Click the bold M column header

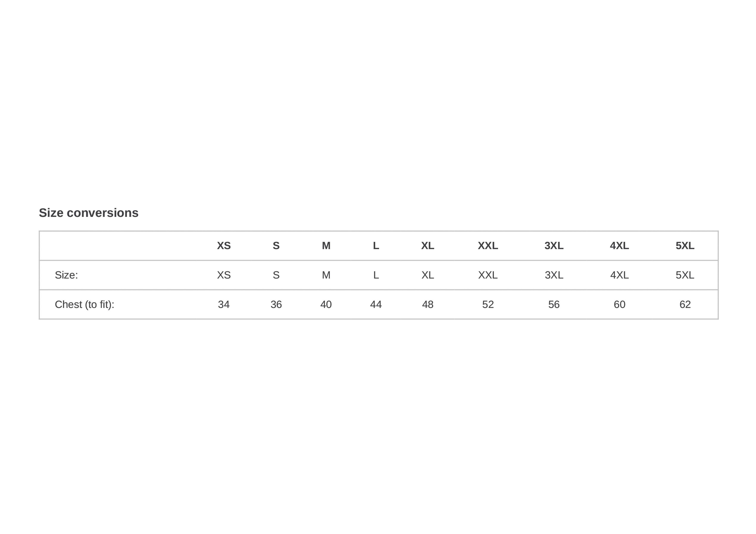coord(326,245)
